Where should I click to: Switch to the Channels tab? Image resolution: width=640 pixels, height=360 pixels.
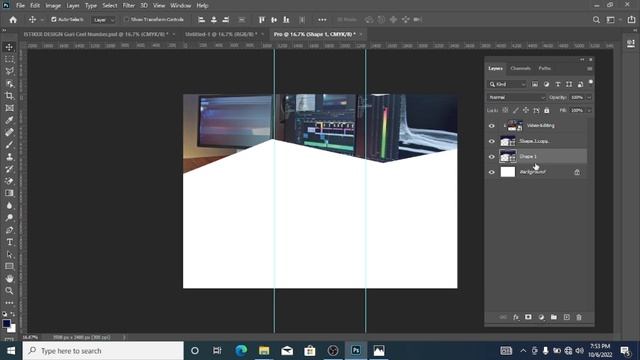pos(520,69)
